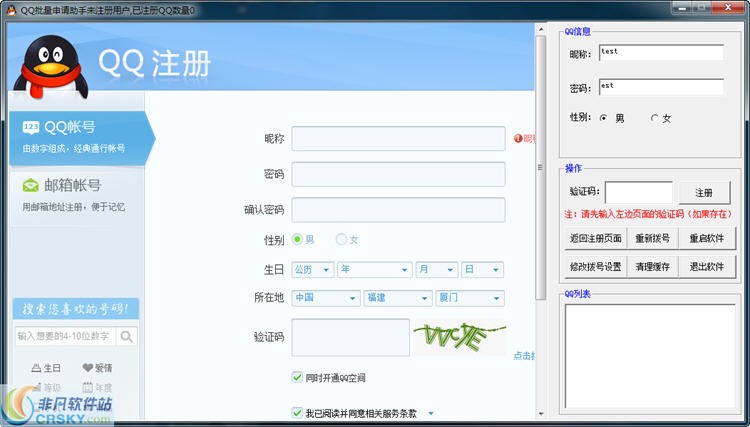
Task: Toggle 我已阅读并同意相关服务条款 checkbox
Action: point(297,412)
